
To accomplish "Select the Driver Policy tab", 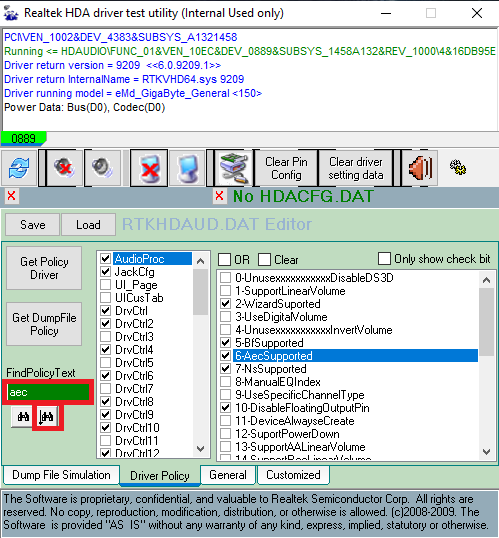I will [x=160, y=476].
